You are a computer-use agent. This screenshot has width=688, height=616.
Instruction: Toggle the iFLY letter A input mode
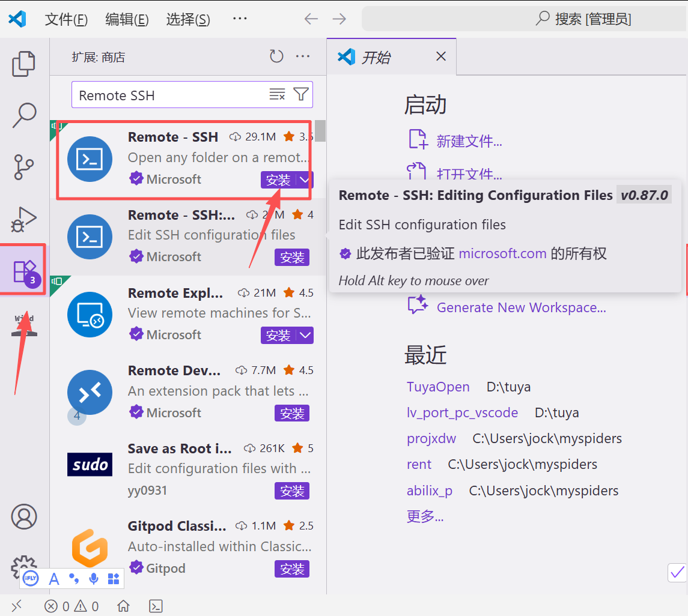[x=54, y=579]
